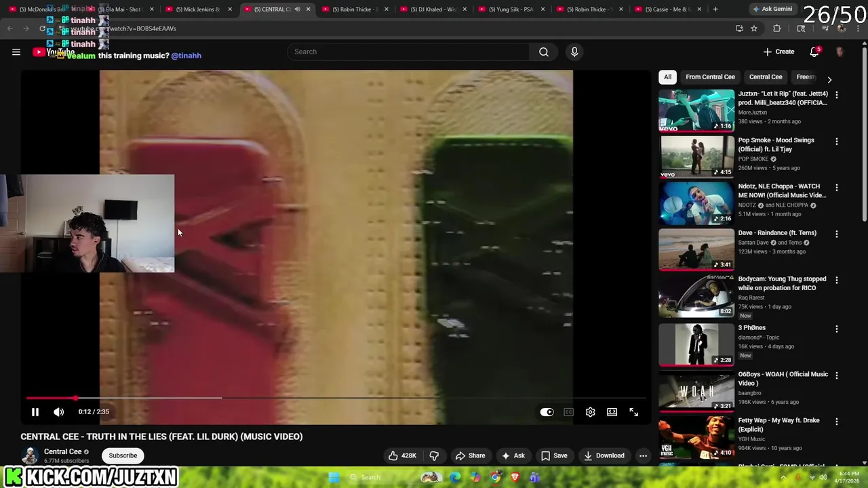Image resolution: width=868 pixels, height=488 pixels.
Task: Open Windows Start menu
Action: 334,477
